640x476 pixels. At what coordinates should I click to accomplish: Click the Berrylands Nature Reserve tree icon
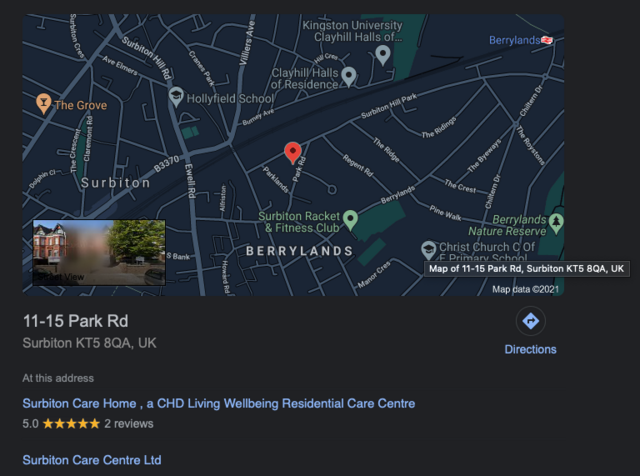pyautogui.click(x=556, y=224)
